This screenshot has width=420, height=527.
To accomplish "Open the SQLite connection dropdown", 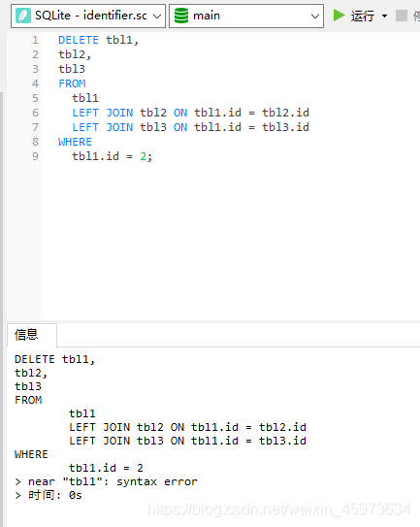I will coord(88,16).
